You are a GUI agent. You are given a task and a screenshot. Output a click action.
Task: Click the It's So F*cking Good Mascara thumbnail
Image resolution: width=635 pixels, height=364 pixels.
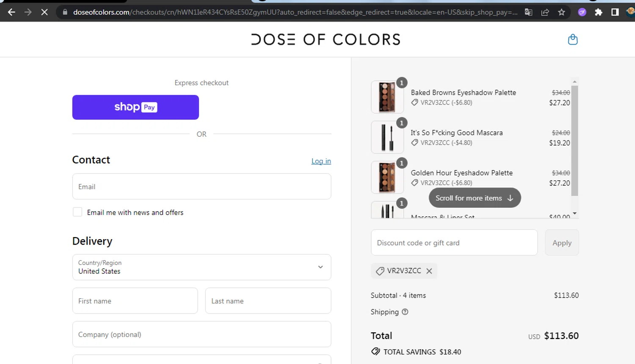pos(387,137)
